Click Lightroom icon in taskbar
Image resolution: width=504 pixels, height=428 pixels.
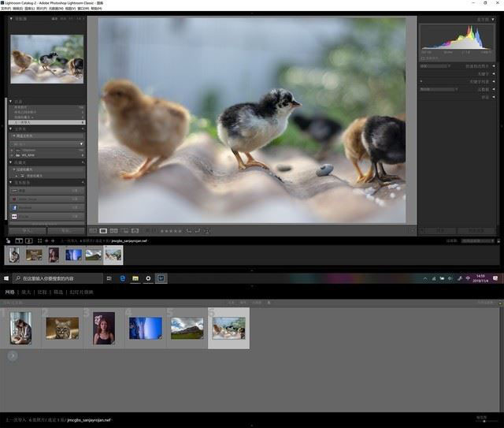tap(161, 278)
